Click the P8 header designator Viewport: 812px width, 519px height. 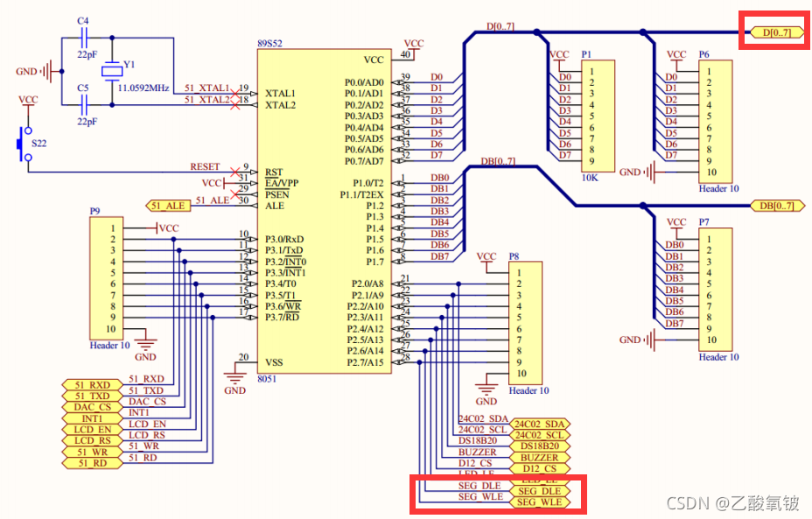pyautogui.click(x=514, y=256)
